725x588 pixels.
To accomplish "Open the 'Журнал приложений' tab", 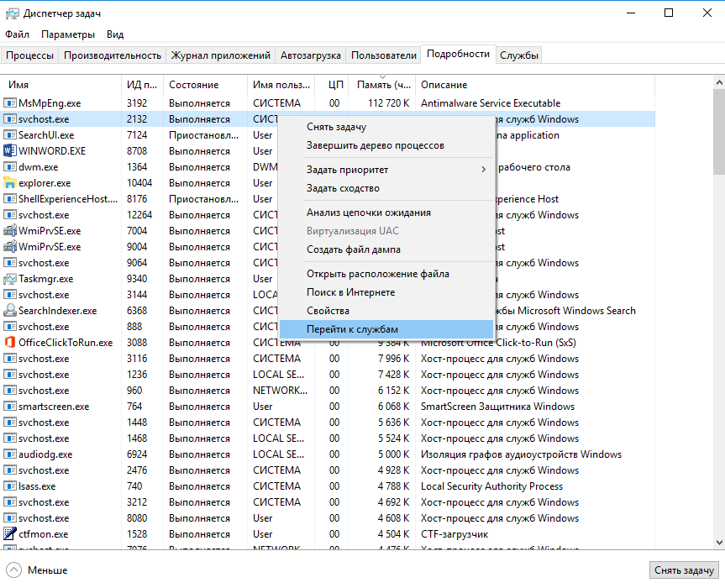I will (x=221, y=55).
